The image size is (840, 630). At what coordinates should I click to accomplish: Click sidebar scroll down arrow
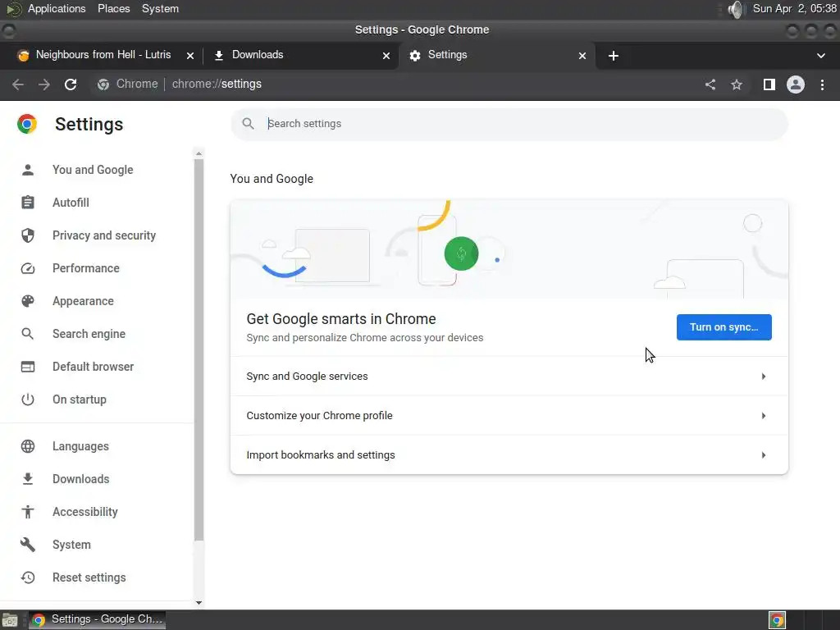click(199, 603)
